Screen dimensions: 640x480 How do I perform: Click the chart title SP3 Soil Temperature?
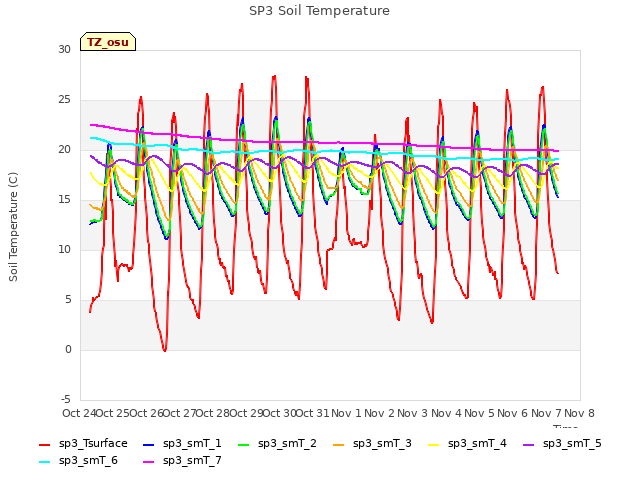pos(319,11)
